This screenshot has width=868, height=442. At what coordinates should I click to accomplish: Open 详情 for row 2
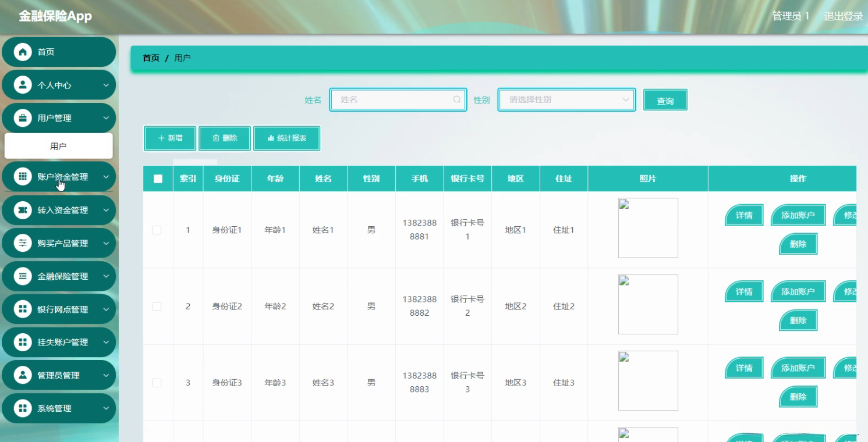[744, 291]
